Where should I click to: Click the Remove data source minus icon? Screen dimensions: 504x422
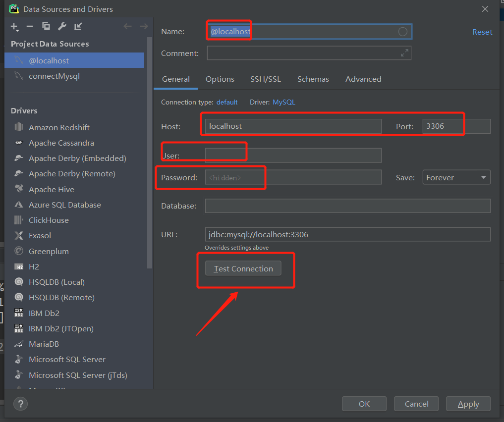tap(30, 26)
